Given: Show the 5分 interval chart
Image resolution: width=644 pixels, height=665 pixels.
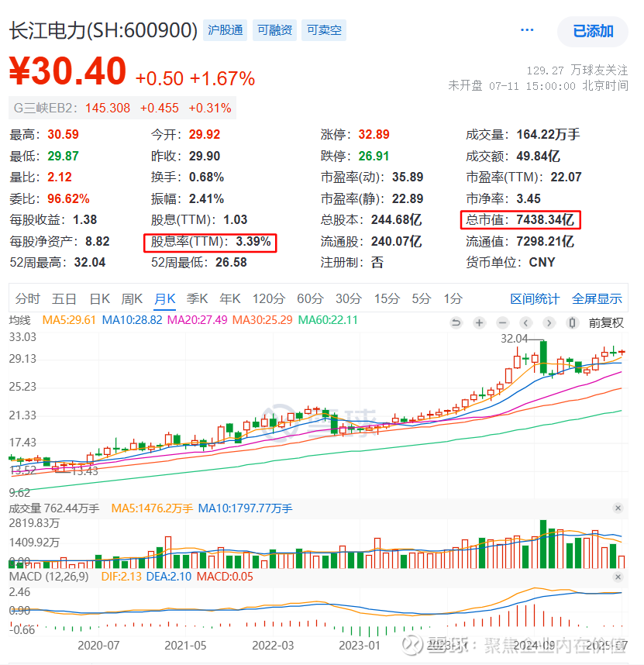Looking at the screenshot, I should (x=422, y=299).
